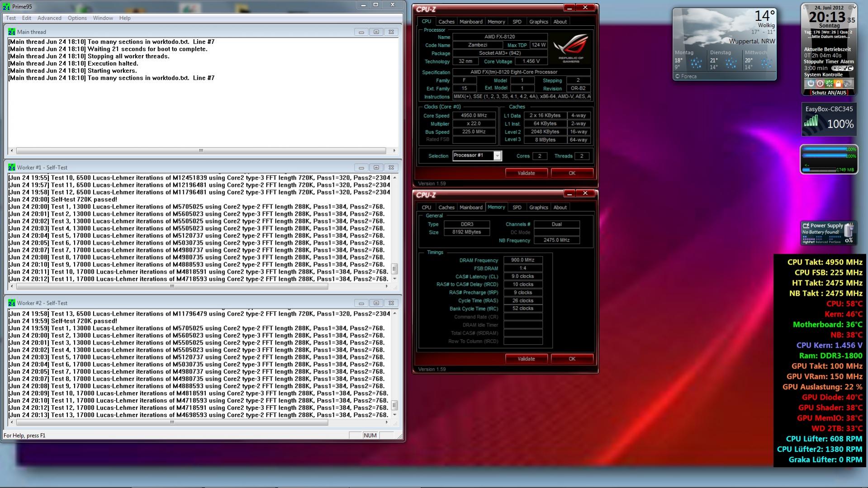Open the Edit menu in Prime95
The image size is (868, 488).
[x=27, y=18]
